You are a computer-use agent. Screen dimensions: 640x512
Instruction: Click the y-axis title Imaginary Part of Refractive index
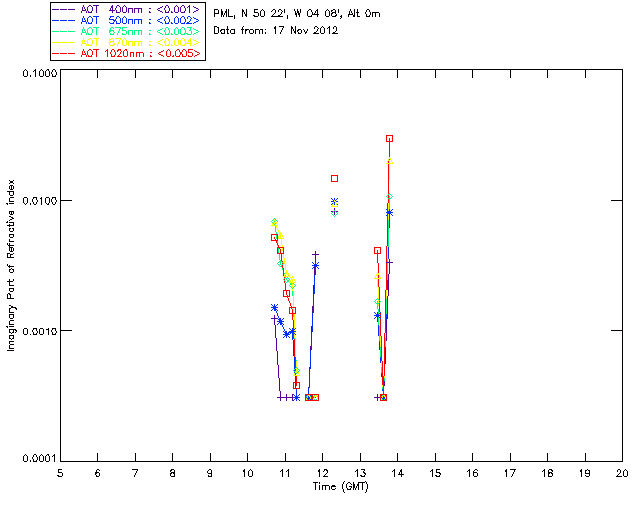point(11,265)
